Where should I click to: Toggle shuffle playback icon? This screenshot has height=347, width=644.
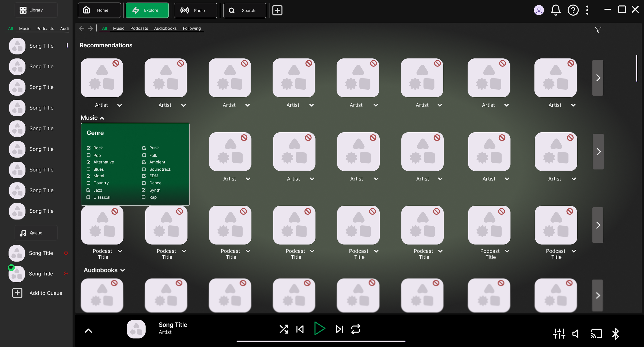284,329
